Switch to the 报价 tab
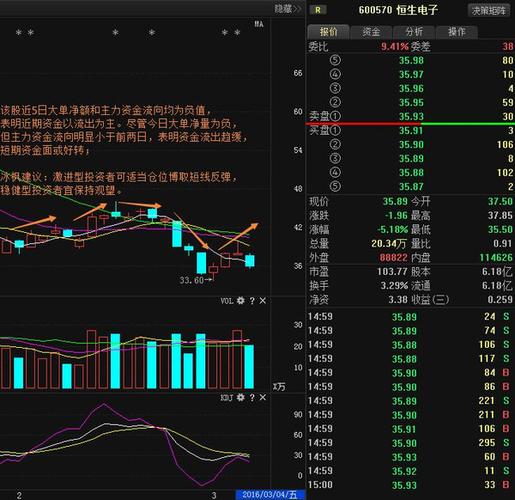 point(328,32)
